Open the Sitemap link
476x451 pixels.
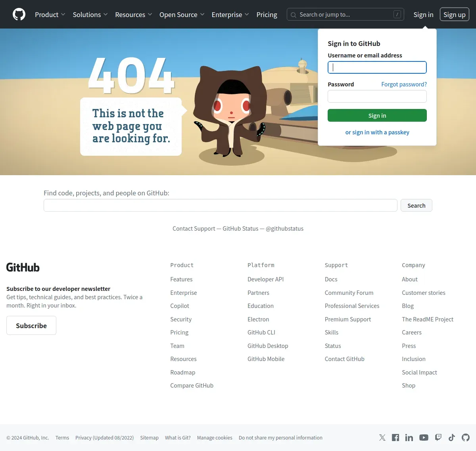coord(149,438)
